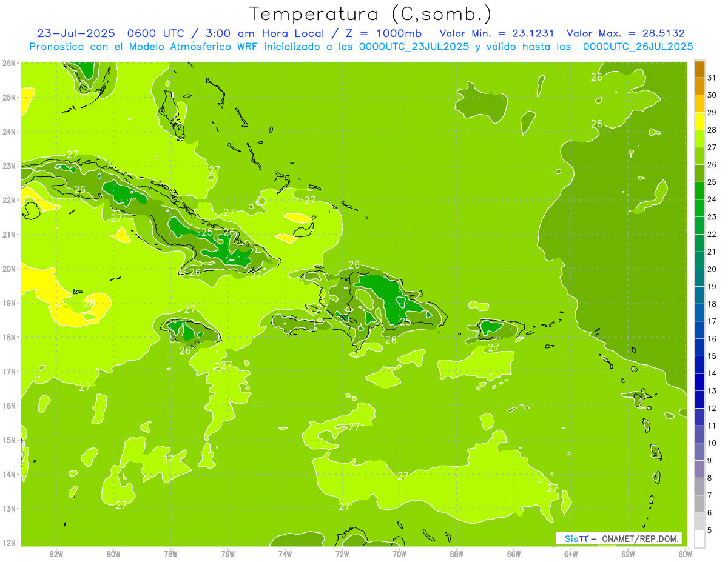The width and height of the screenshot is (728, 562).
Task: Click the '28' contour label on the map
Action: pyautogui.click(x=89, y=303)
